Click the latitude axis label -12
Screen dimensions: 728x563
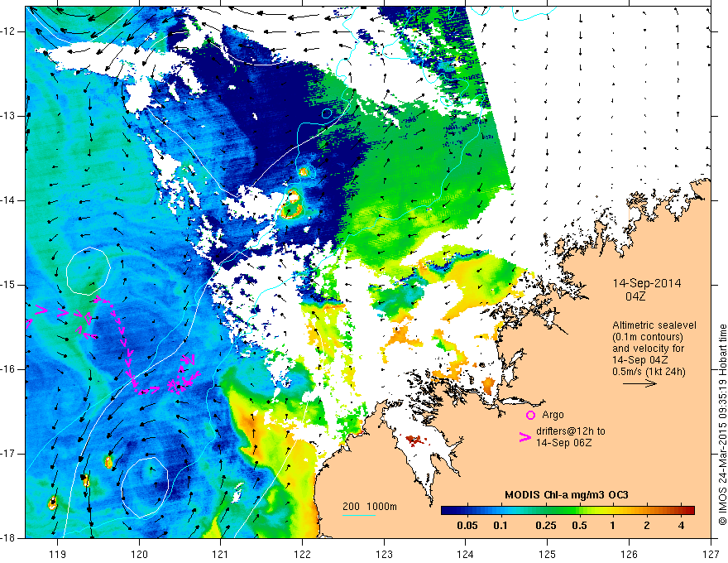pyautogui.click(x=8, y=31)
